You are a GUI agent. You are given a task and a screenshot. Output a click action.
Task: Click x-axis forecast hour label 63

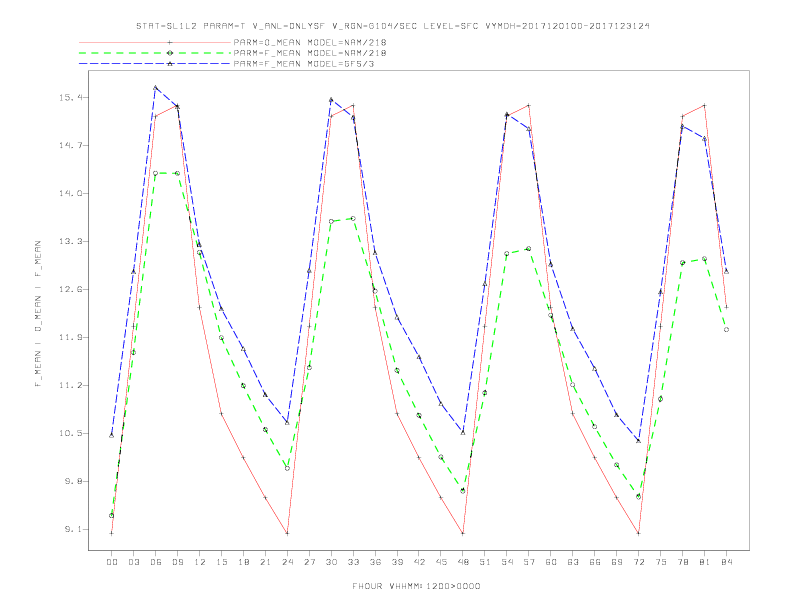point(573,562)
